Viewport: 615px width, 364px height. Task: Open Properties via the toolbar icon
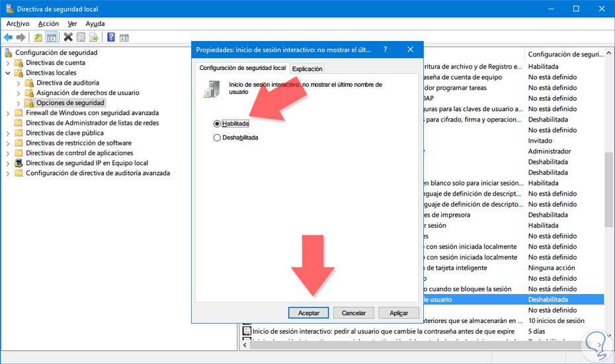[81, 38]
